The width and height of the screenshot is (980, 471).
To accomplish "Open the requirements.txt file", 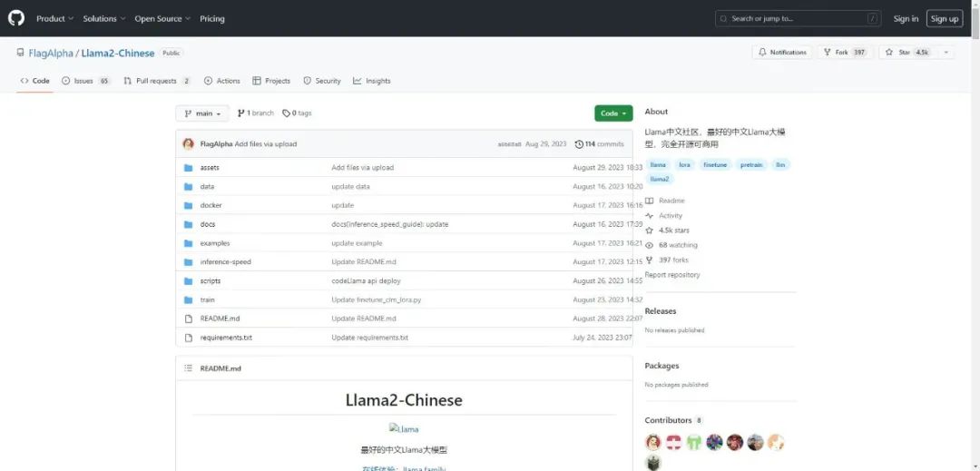I will tap(226, 338).
